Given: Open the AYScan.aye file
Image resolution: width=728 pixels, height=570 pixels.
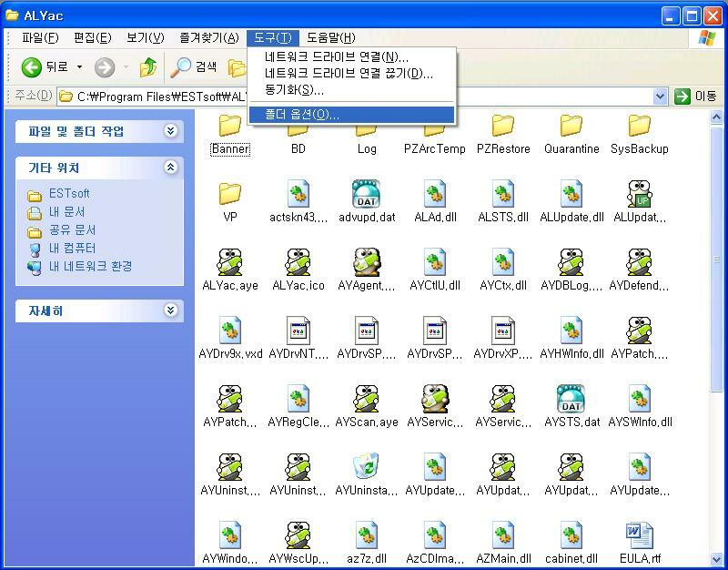Looking at the screenshot, I should (366, 401).
